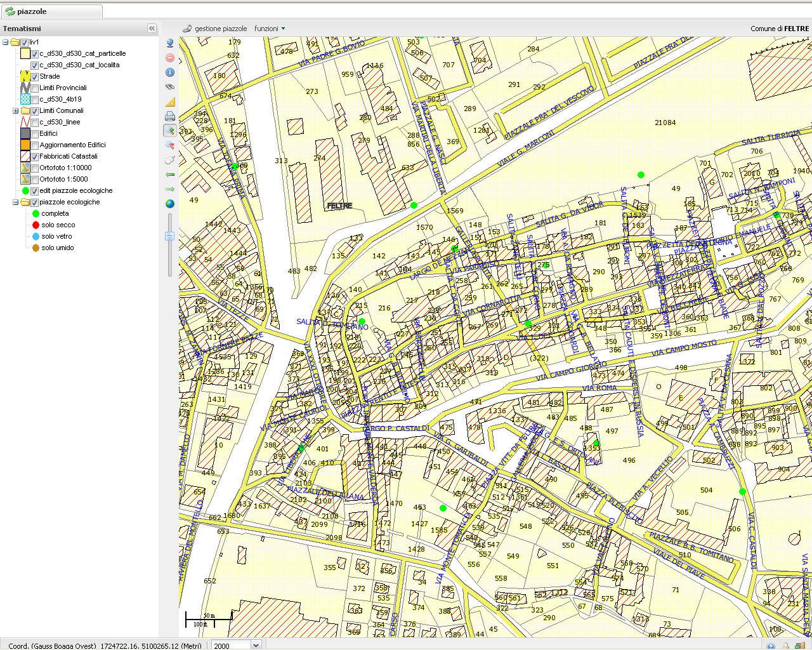Click the Ortofoto 1:10000 raster layer icon
The height and width of the screenshot is (650, 812).
pos(25,168)
